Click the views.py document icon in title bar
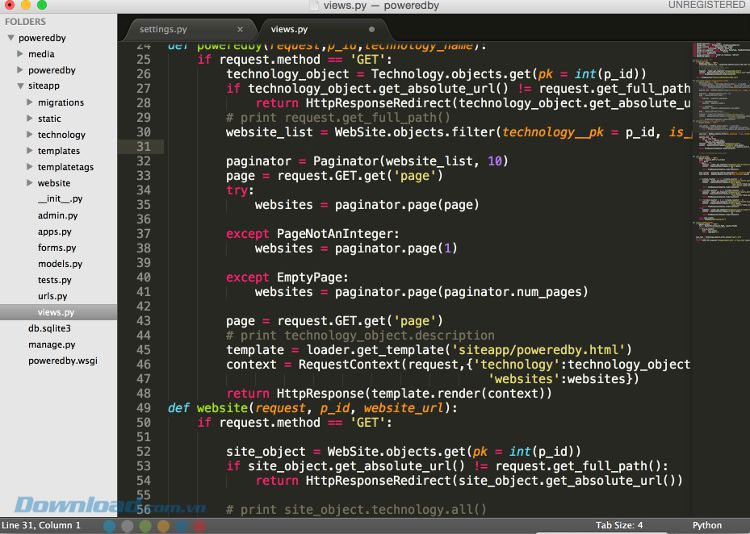Screen dimensions: 750x534 click(x=315, y=6)
